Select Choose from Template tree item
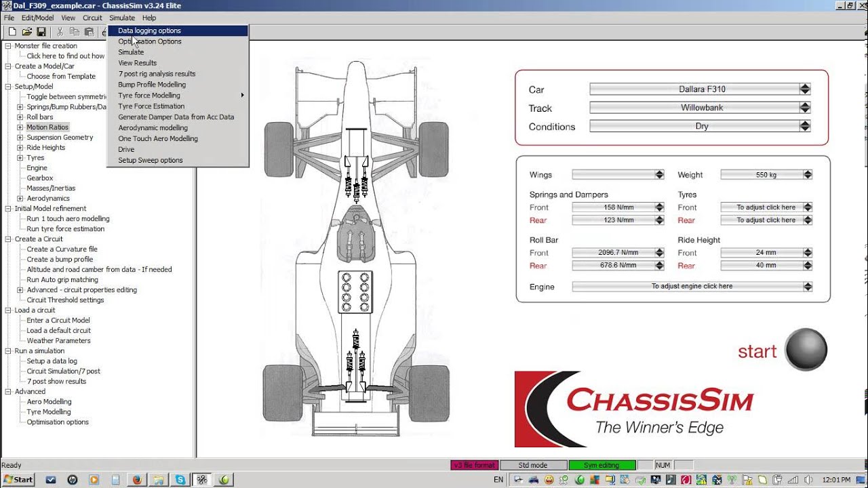Image resolution: width=868 pixels, height=488 pixels. (61, 77)
